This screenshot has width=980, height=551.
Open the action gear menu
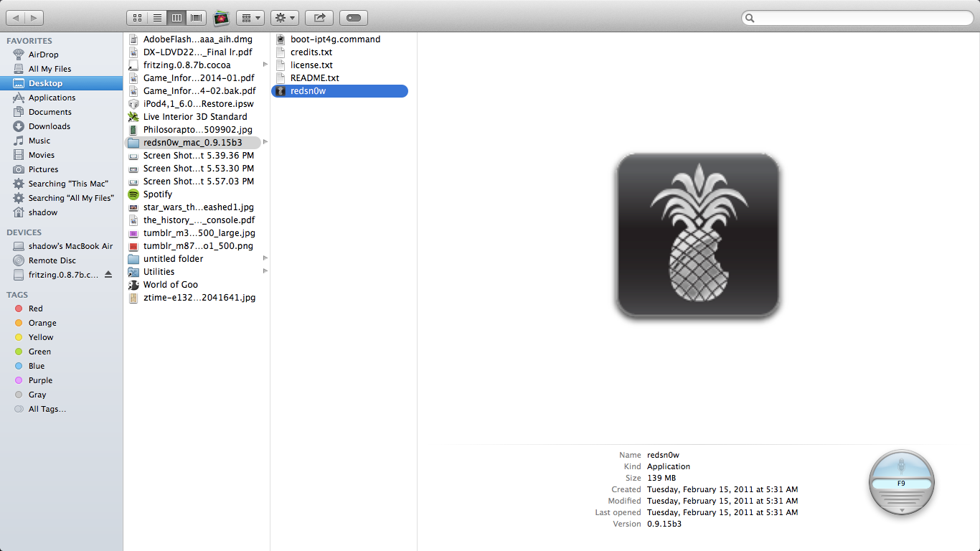[x=284, y=17]
